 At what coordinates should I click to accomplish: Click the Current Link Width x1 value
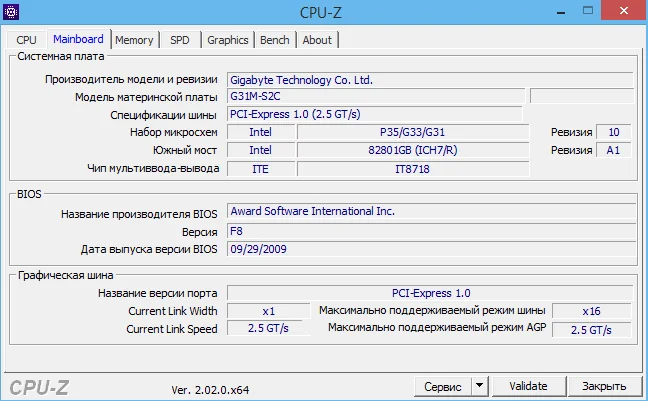tap(269, 311)
